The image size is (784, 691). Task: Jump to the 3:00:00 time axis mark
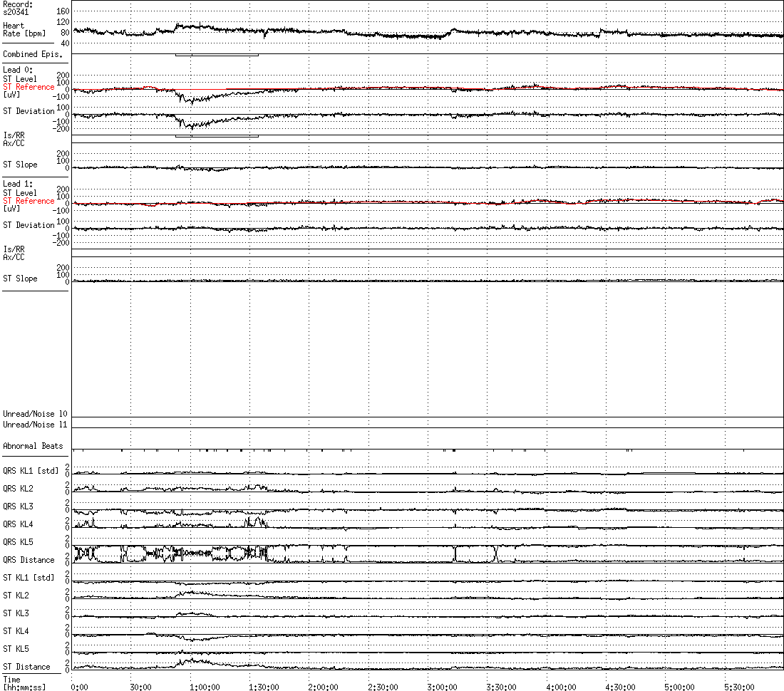pos(442,687)
